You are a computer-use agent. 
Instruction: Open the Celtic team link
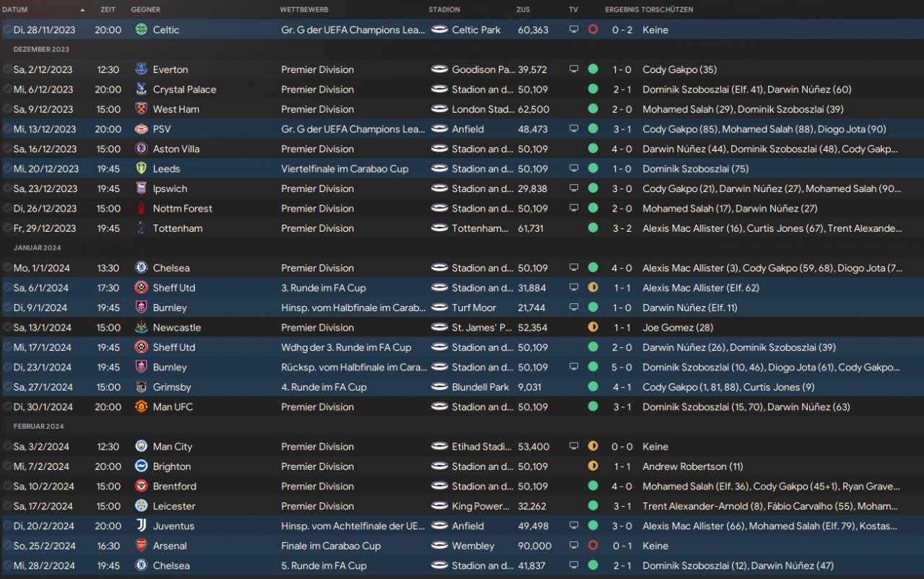click(166, 30)
